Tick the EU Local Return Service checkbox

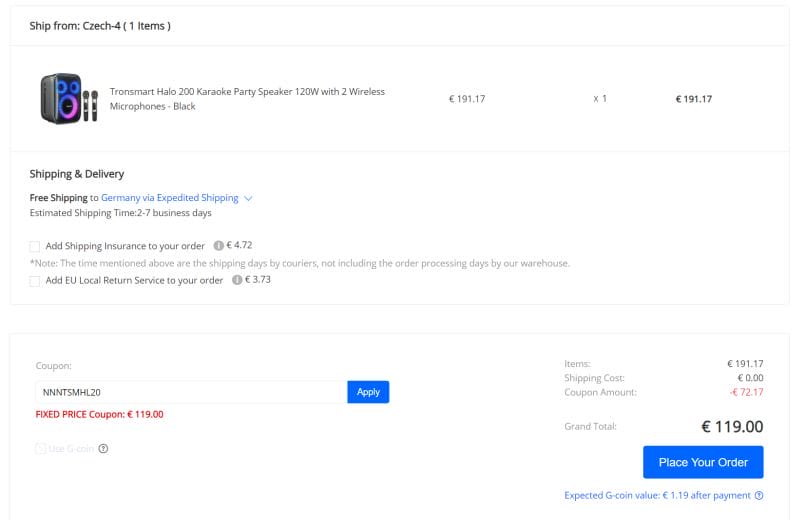pos(35,281)
